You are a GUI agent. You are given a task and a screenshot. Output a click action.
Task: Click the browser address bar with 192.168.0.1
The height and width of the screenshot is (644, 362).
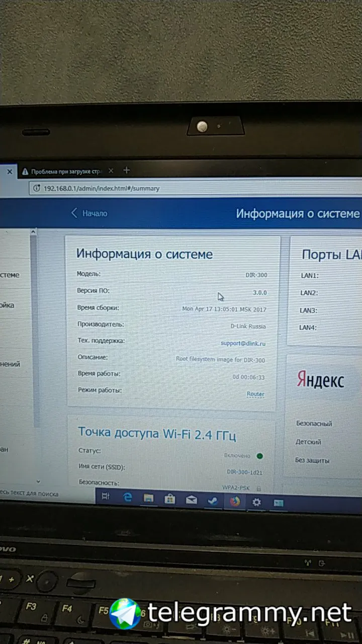click(x=196, y=188)
